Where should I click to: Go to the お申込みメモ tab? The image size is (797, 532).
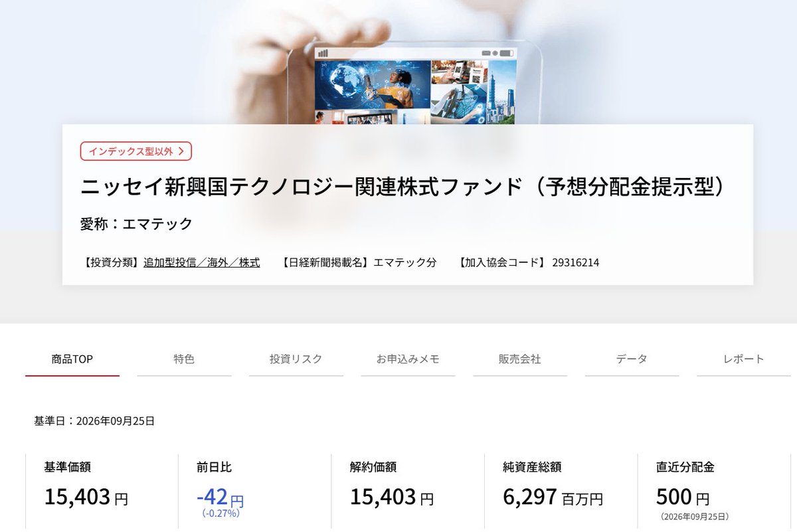[x=408, y=359]
